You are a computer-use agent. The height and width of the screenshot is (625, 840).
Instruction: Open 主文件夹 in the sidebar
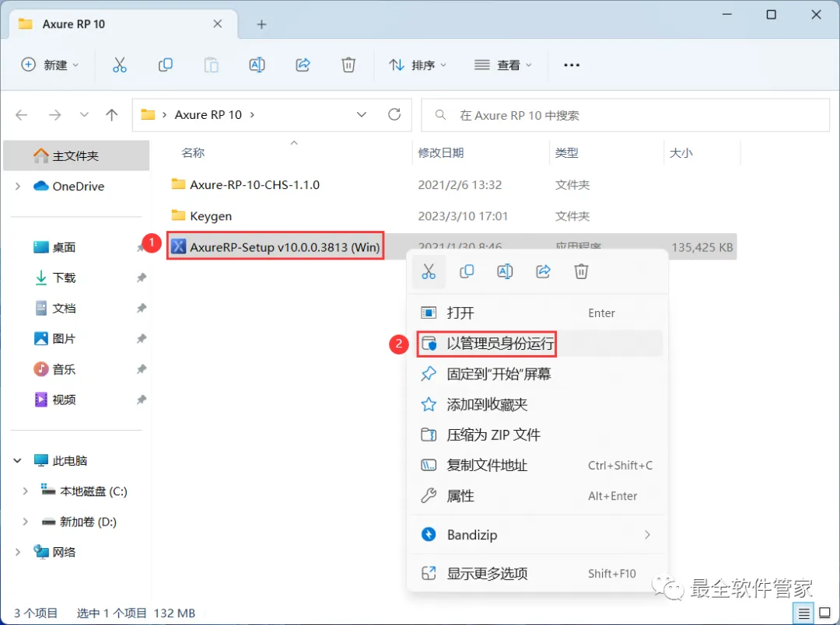[x=75, y=155]
